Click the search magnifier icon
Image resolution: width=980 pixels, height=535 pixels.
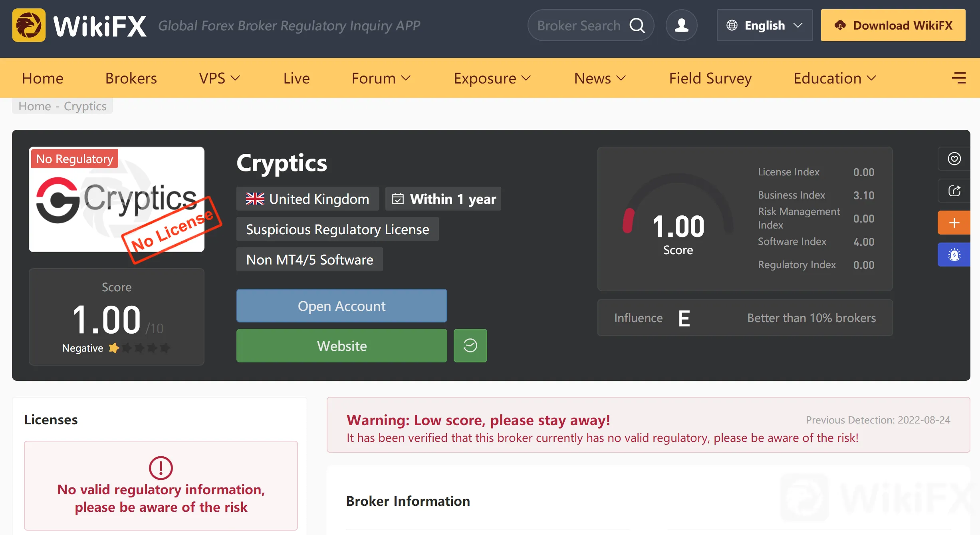coord(637,26)
